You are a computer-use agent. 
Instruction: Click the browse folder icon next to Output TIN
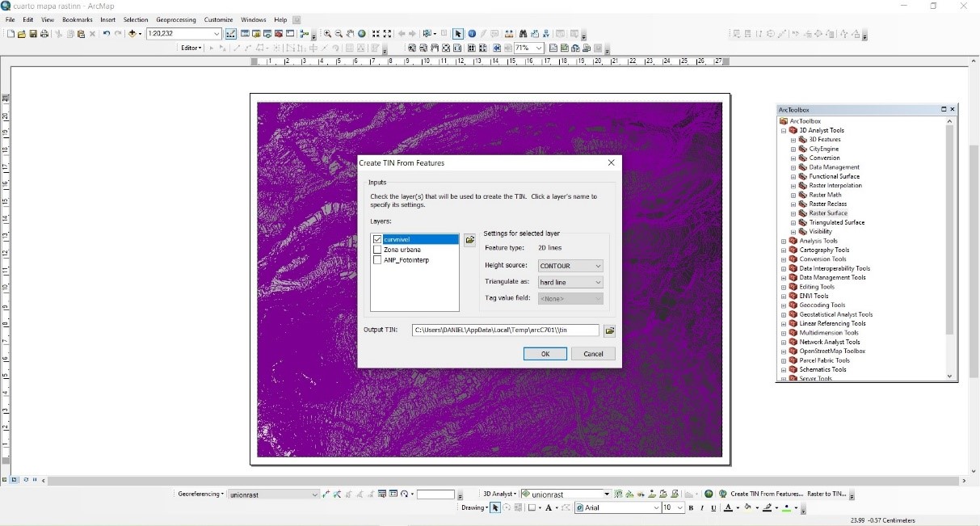coord(610,330)
